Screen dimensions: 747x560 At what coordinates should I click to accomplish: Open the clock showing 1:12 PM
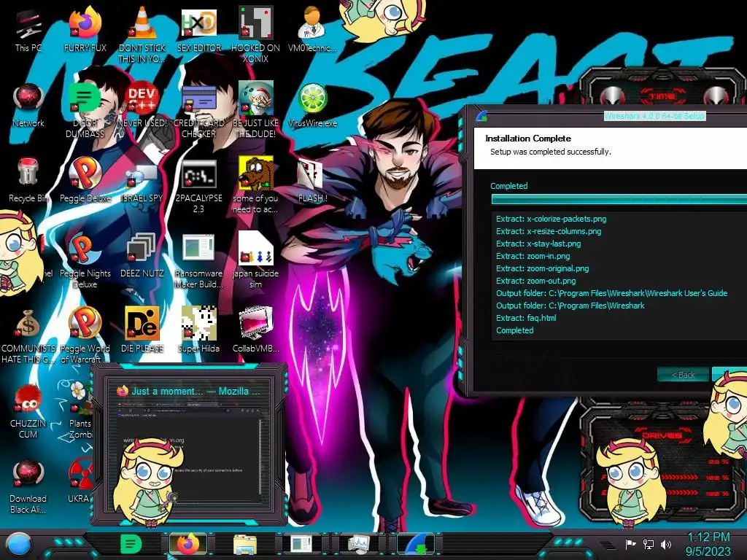tap(708, 544)
